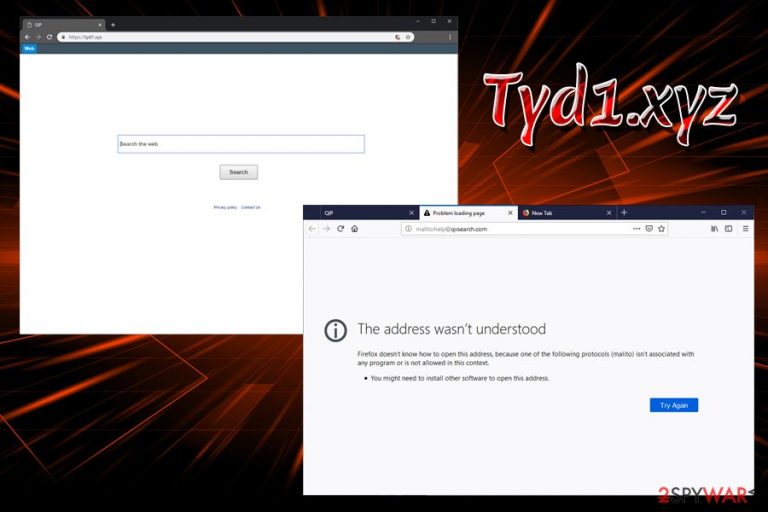The height and width of the screenshot is (512, 768).
Task: Switch to the New Tab tab in Firefox
Action: pos(567,213)
